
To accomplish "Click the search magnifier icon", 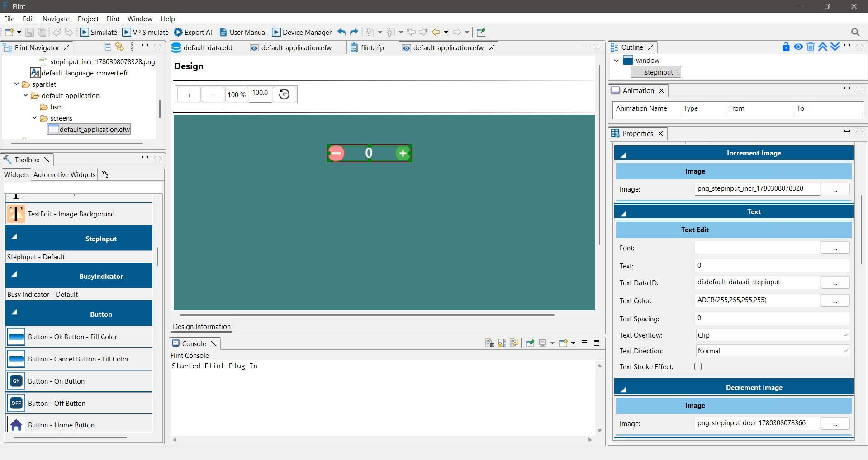I will pos(855,32).
